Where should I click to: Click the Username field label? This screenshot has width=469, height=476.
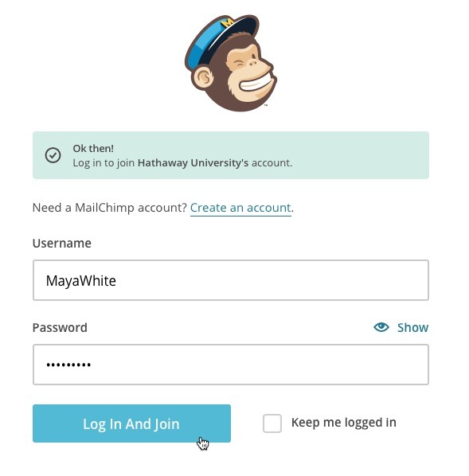(x=62, y=243)
